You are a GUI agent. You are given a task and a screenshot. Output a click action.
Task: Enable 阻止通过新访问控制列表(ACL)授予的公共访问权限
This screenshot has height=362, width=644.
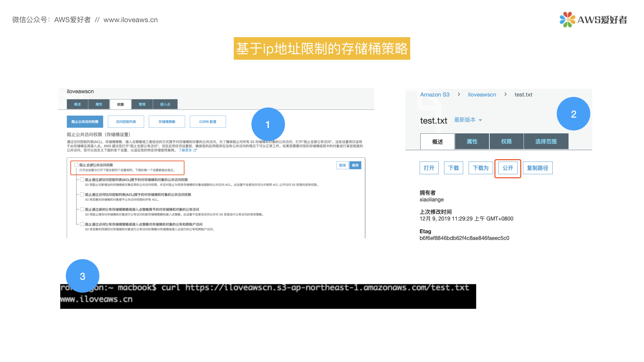[x=82, y=180]
